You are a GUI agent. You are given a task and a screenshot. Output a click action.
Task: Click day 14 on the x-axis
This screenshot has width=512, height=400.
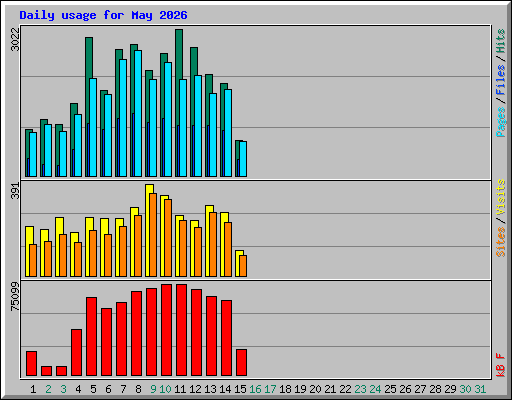[x=225, y=389]
